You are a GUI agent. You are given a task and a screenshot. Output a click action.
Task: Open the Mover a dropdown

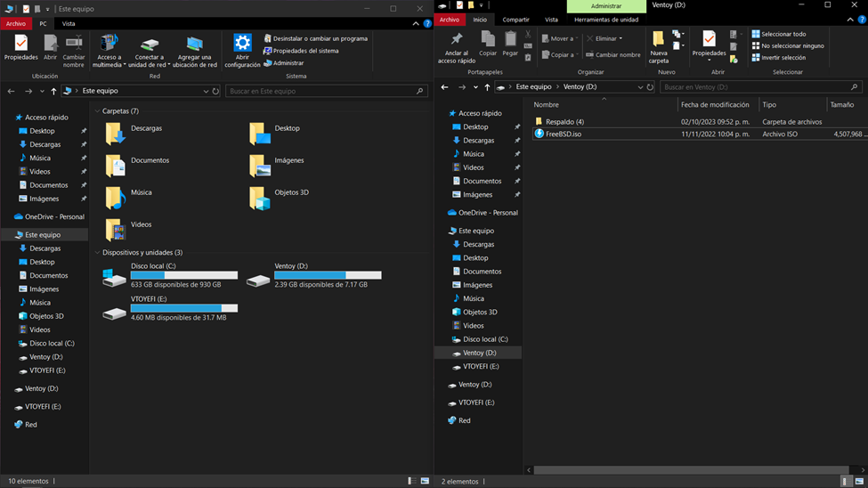pos(561,38)
